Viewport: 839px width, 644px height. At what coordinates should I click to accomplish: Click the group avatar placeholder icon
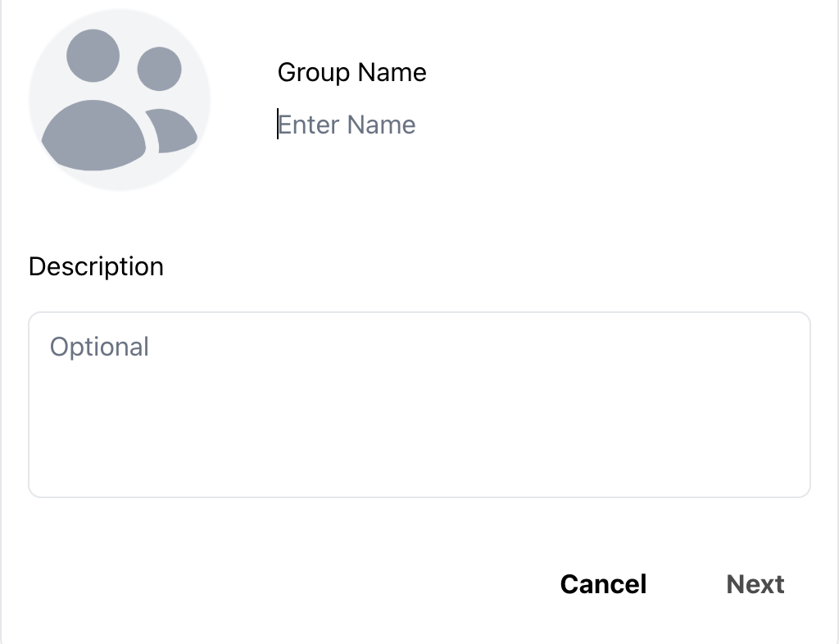(120, 100)
